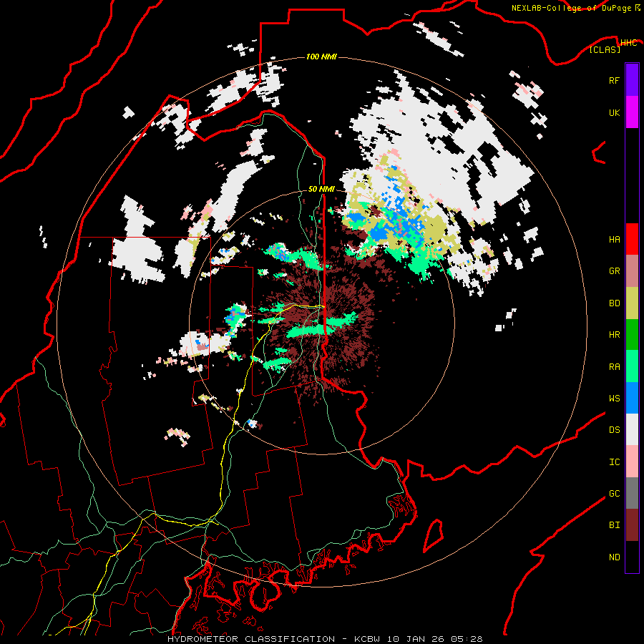Select the IC pink legend swatch
The width and height of the screenshot is (644, 644).
pos(632,462)
